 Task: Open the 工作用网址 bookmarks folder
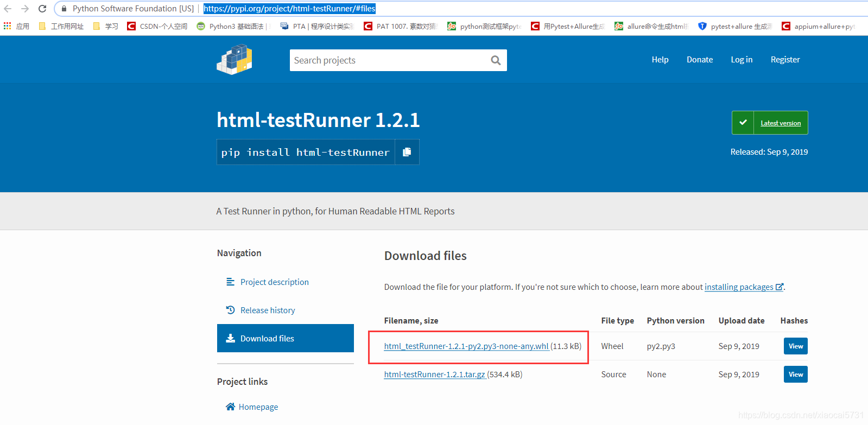coord(61,26)
